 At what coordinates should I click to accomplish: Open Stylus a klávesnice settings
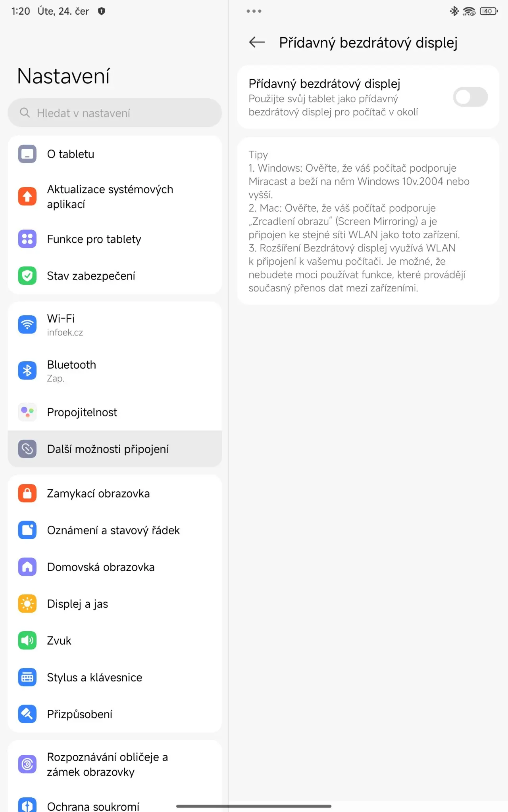tap(115, 677)
